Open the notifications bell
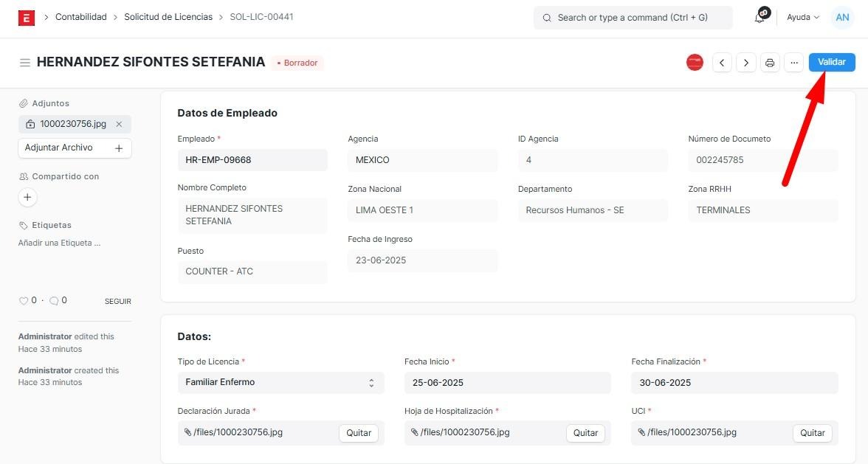Viewport: 868px width, 464px height. coord(759,18)
